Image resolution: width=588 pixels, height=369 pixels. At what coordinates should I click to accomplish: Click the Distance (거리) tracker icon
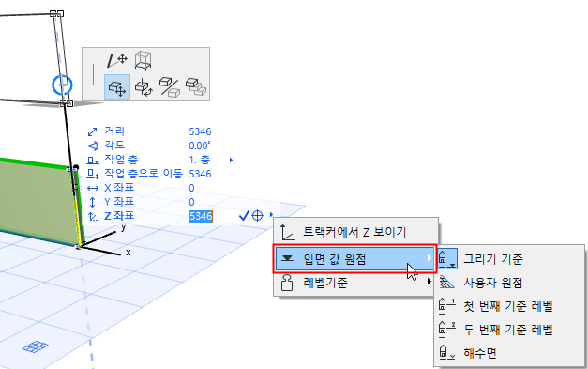[x=92, y=131]
